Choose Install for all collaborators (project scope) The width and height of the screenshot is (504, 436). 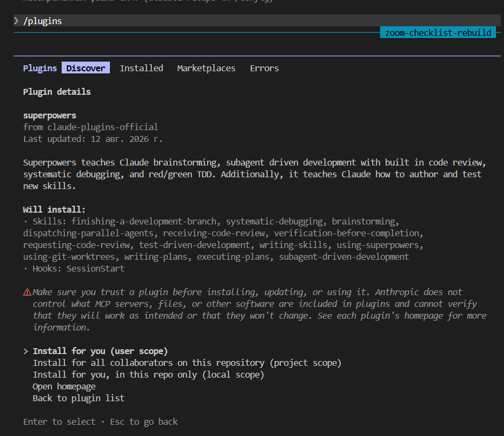point(187,363)
